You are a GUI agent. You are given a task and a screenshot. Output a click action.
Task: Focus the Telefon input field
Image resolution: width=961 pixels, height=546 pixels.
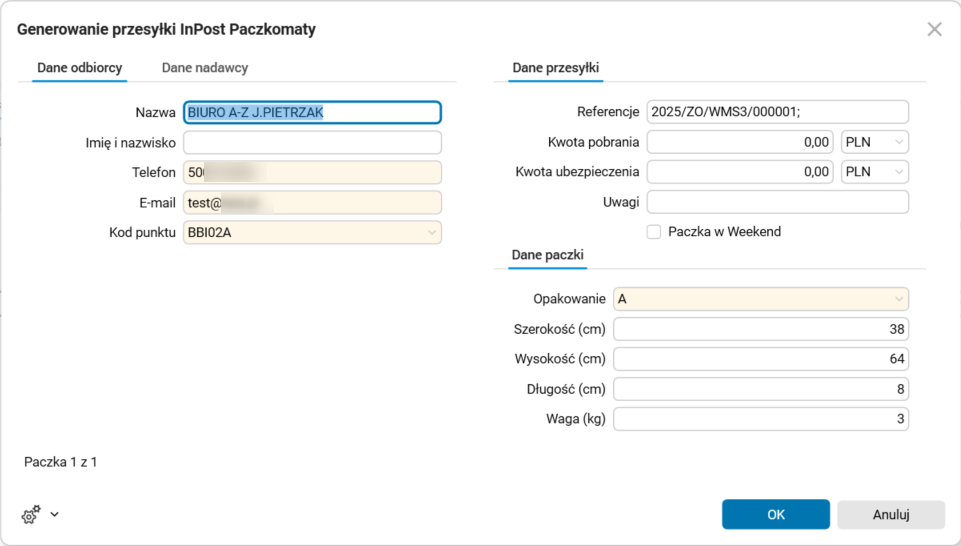312,173
